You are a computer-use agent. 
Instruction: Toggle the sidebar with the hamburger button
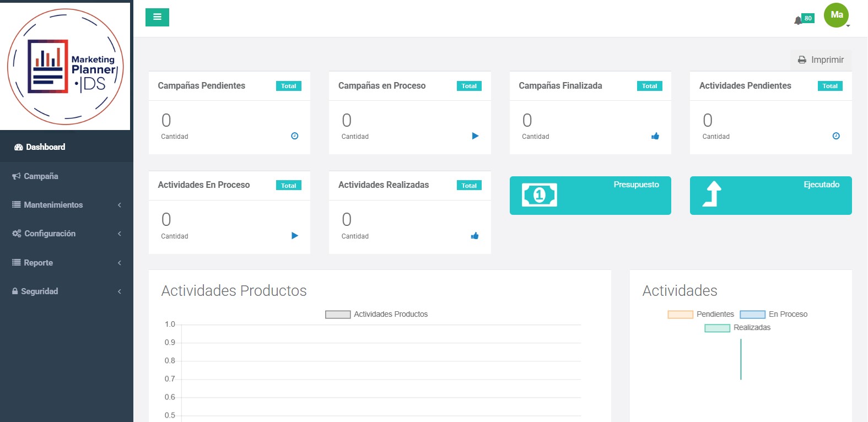click(x=157, y=17)
